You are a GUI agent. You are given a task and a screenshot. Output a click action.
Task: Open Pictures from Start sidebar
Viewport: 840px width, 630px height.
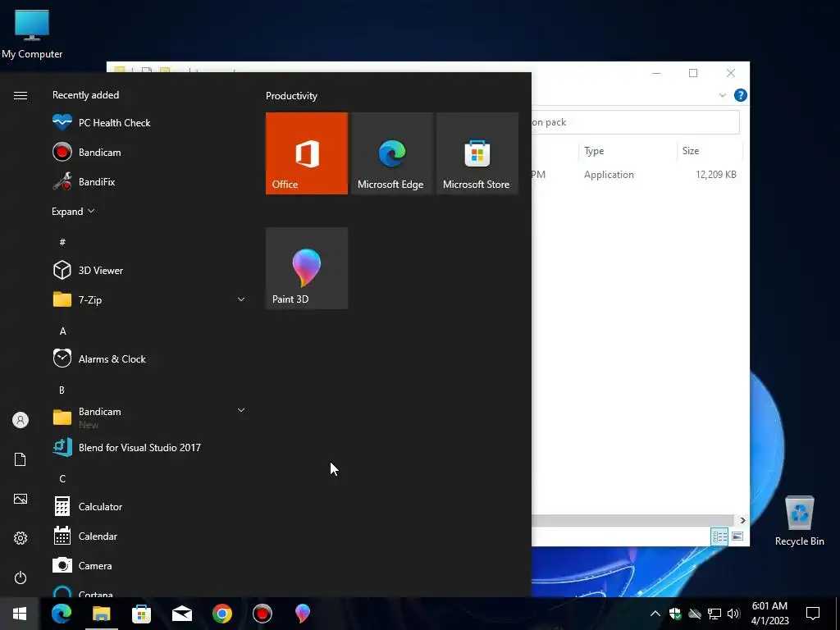point(21,499)
